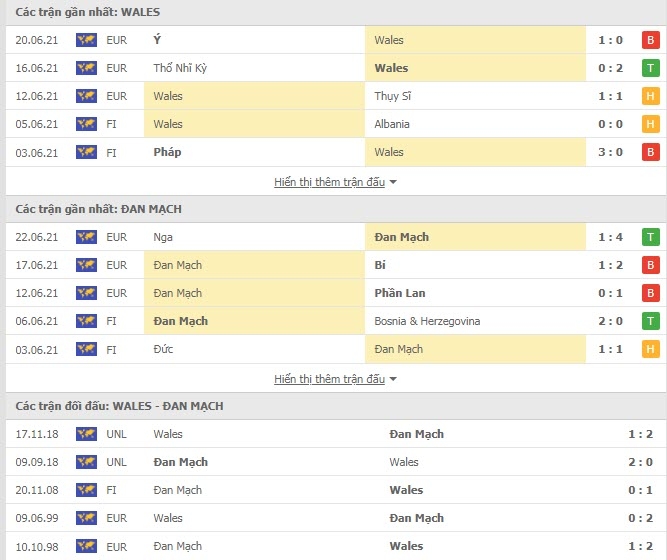Select the 20.11.08 FI Đan Mạch vs Wales row
This screenshot has width=667, height=560.
point(336,490)
